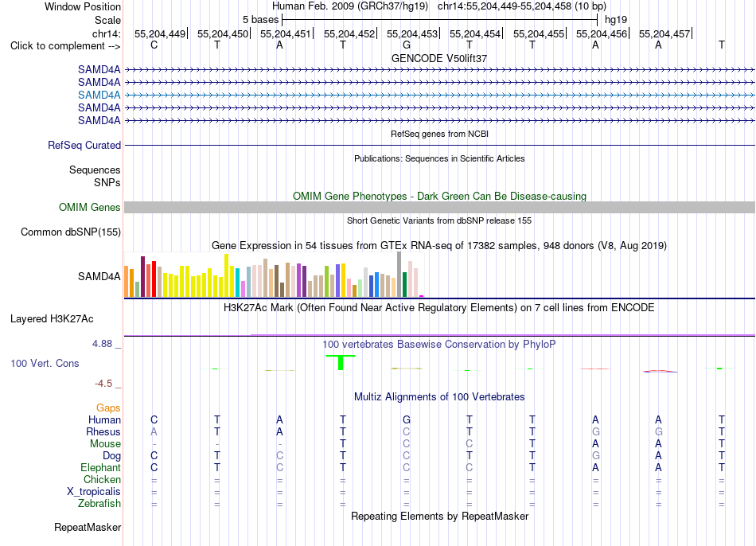
Task: Click the SNPs track label
Action: (x=107, y=182)
